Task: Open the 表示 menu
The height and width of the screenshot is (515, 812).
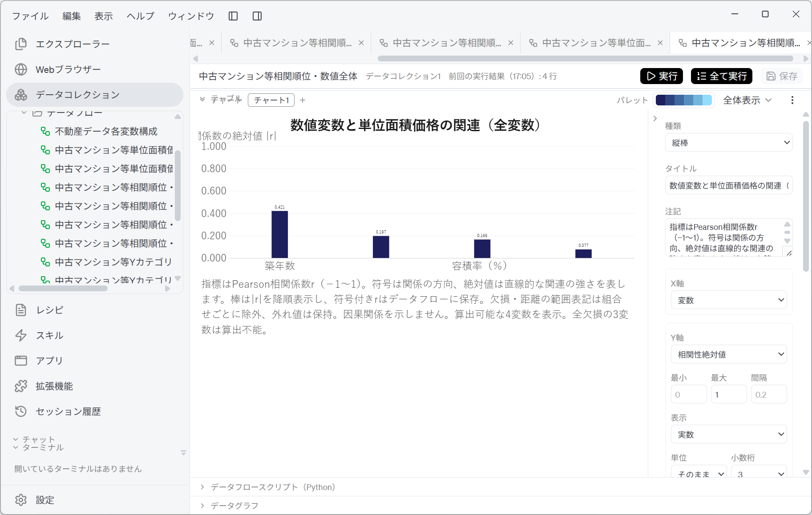Action: tap(104, 16)
